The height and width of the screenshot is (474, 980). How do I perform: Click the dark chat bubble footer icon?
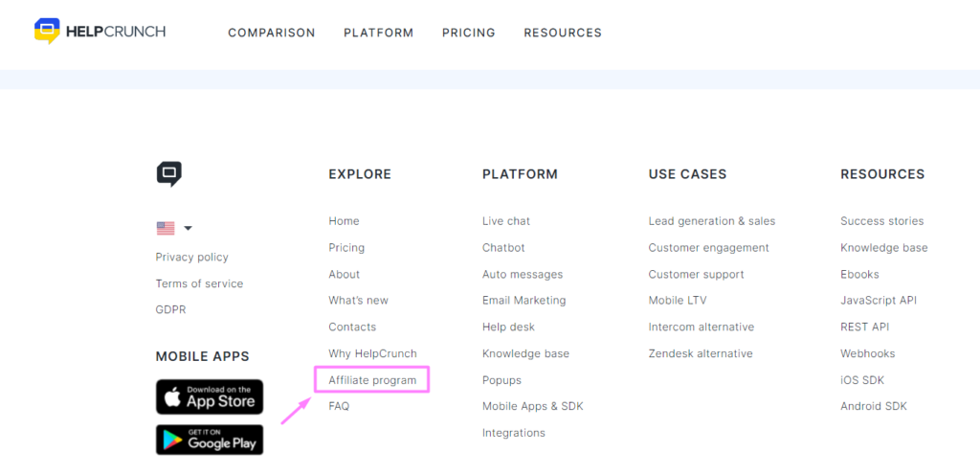coord(168,174)
